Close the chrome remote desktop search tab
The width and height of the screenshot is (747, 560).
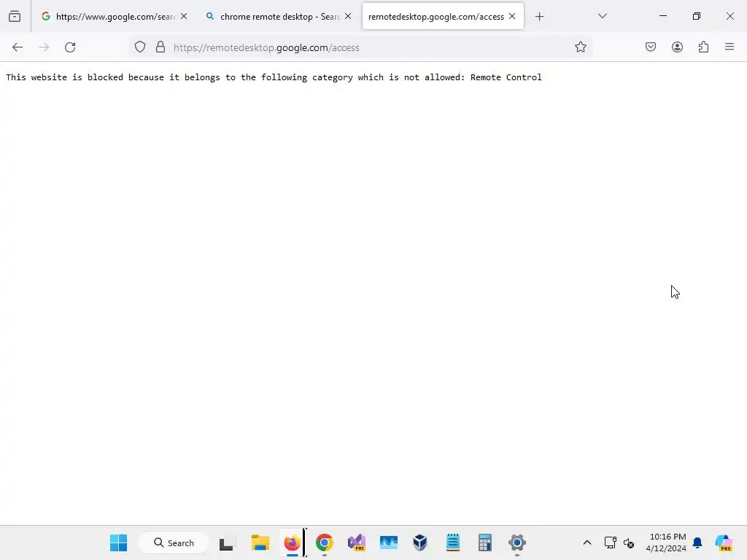(348, 16)
